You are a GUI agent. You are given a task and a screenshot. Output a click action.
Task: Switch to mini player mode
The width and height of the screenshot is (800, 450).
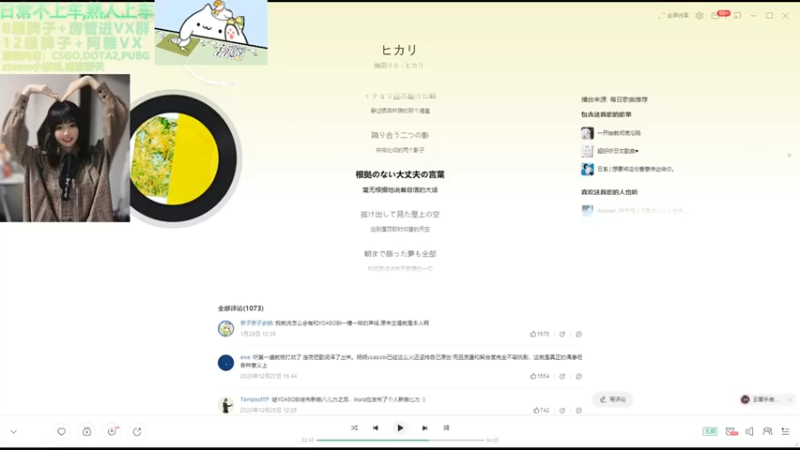point(737,16)
